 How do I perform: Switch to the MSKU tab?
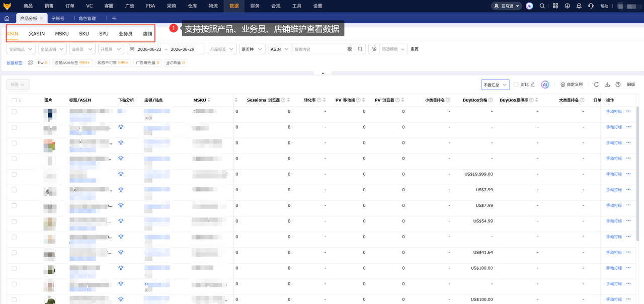[62, 34]
